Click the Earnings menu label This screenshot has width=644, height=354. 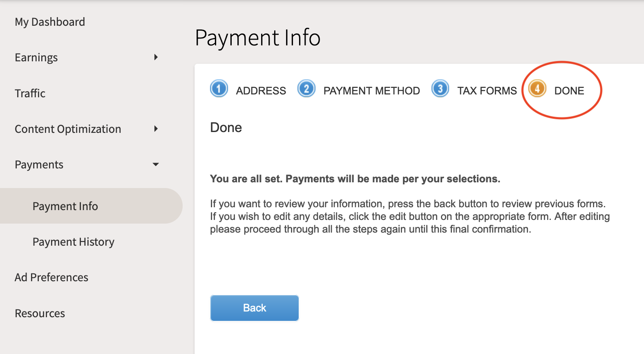click(x=36, y=58)
